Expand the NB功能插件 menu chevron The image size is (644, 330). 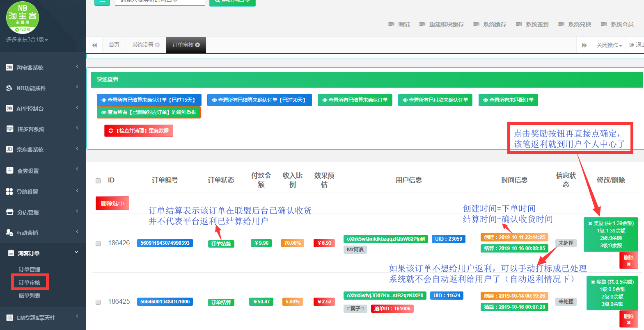click(x=77, y=87)
